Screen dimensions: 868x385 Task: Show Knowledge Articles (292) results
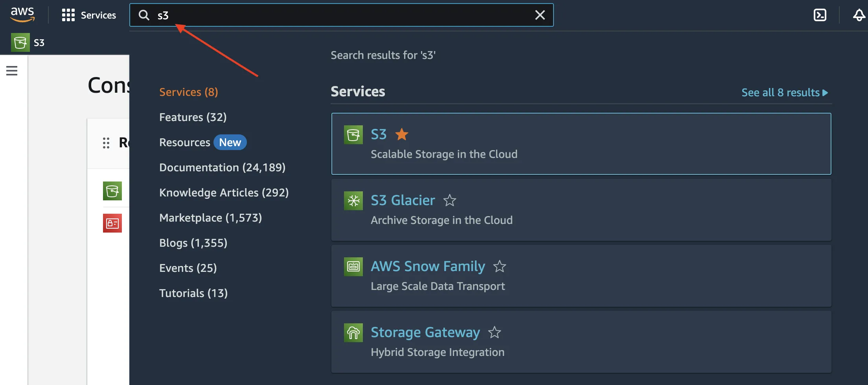(224, 192)
